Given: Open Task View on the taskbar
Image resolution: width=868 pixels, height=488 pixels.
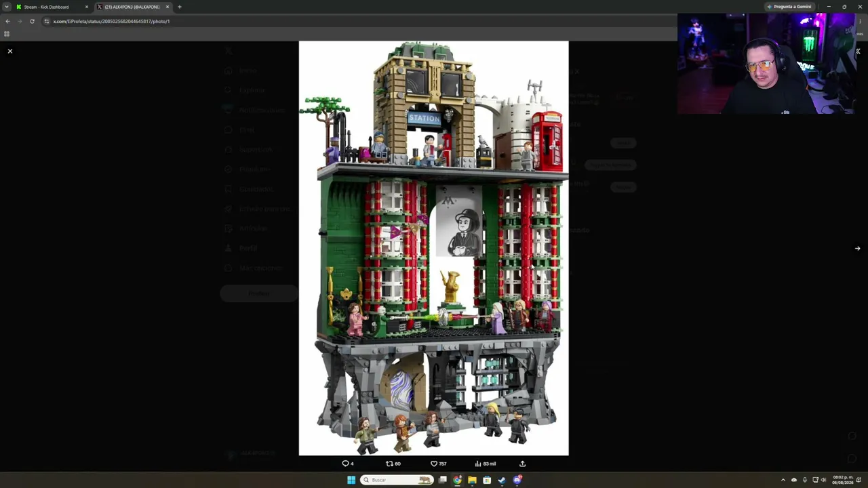Looking at the screenshot, I should pyautogui.click(x=443, y=480).
